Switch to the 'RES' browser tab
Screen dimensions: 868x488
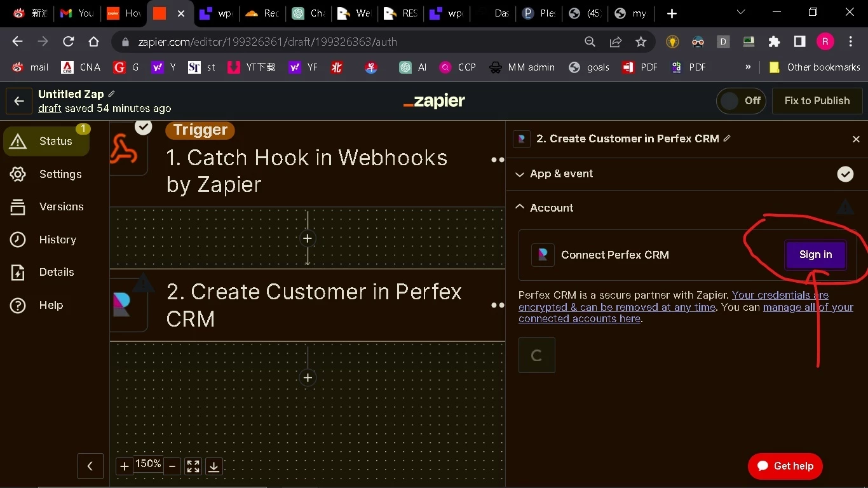click(400, 13)
